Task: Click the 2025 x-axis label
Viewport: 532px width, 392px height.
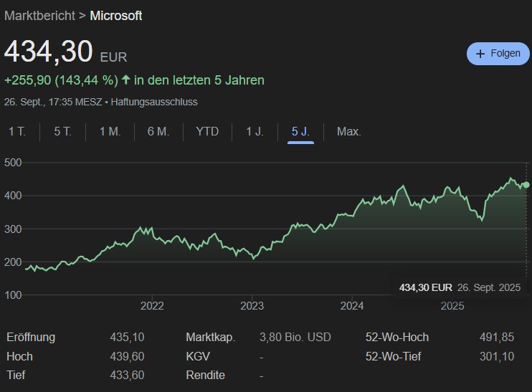Action: [452, 306]
